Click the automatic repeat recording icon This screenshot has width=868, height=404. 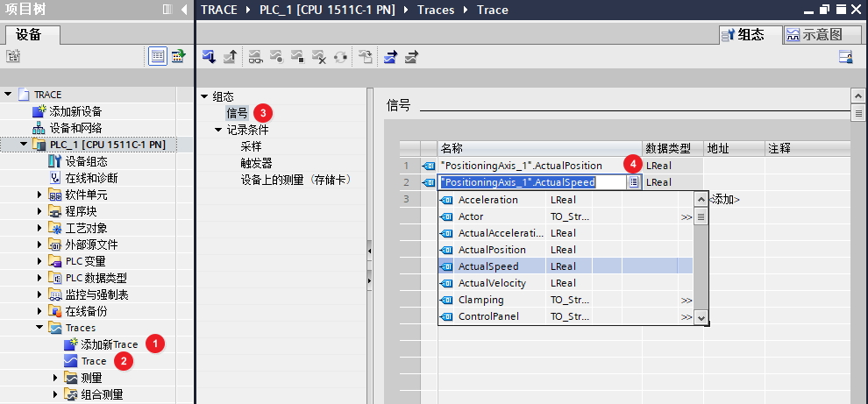pyautogui.click(x=340, y=56)
